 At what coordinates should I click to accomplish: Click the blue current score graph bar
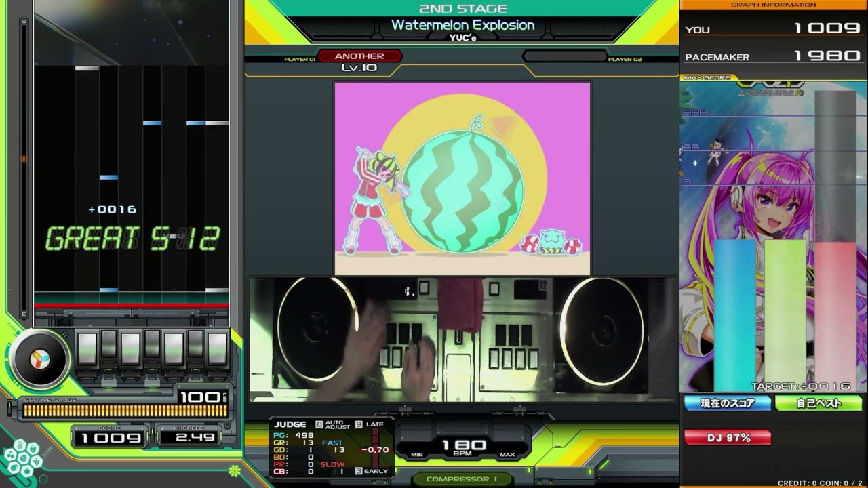pyautogui.click(x=734, y=315)
